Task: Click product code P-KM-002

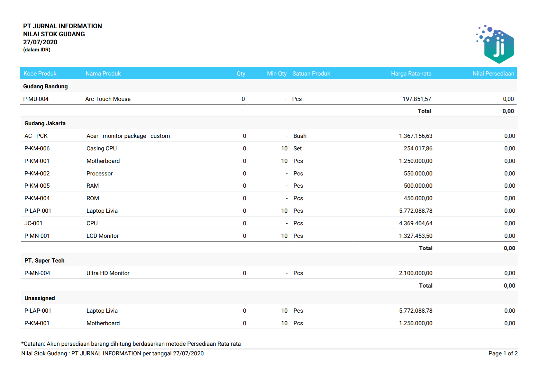Action: (x=37, y=174)
